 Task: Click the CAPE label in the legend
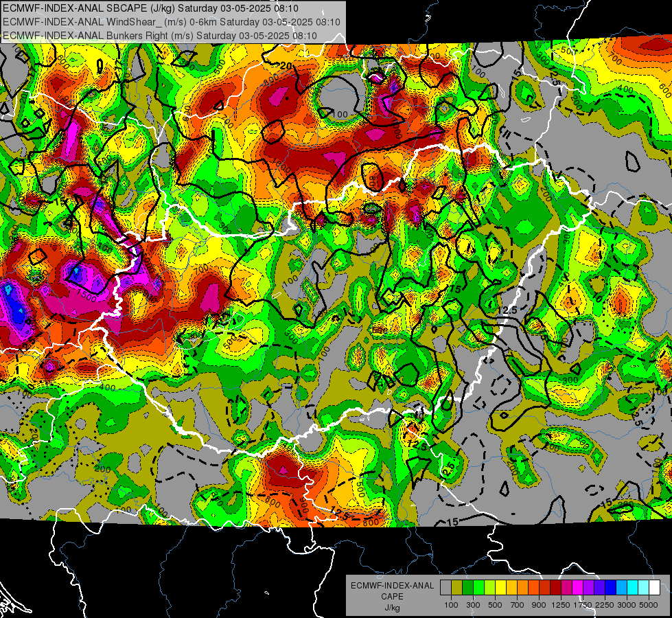click(392, 597)
